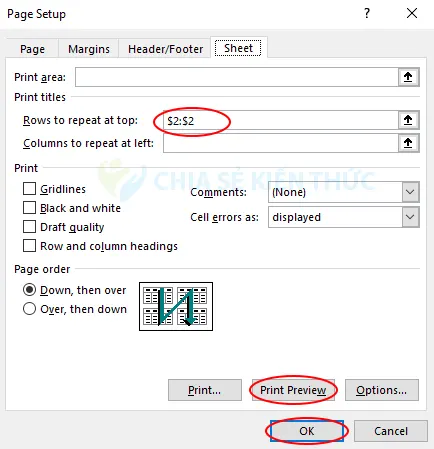Viewport: 434px width, 449px height.
Task: Choose Over, then down page order
Action: 29,309
